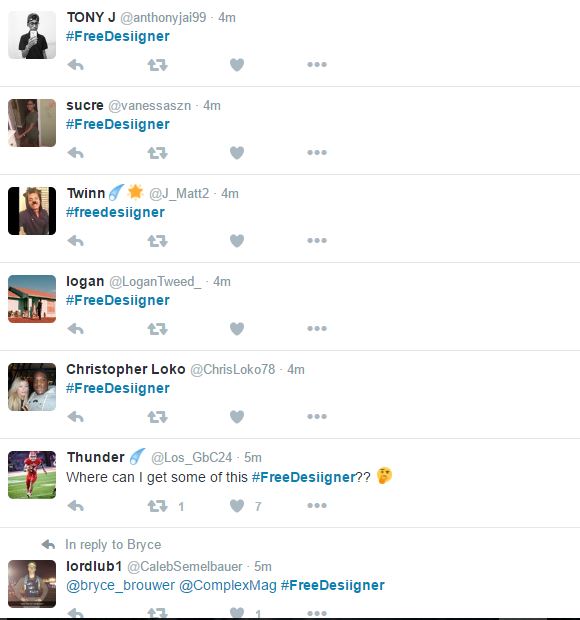The height and width of the screenshot is (620, 580).
Task: Reply to Twinn's tweet
Action: [x=76, y=240]
